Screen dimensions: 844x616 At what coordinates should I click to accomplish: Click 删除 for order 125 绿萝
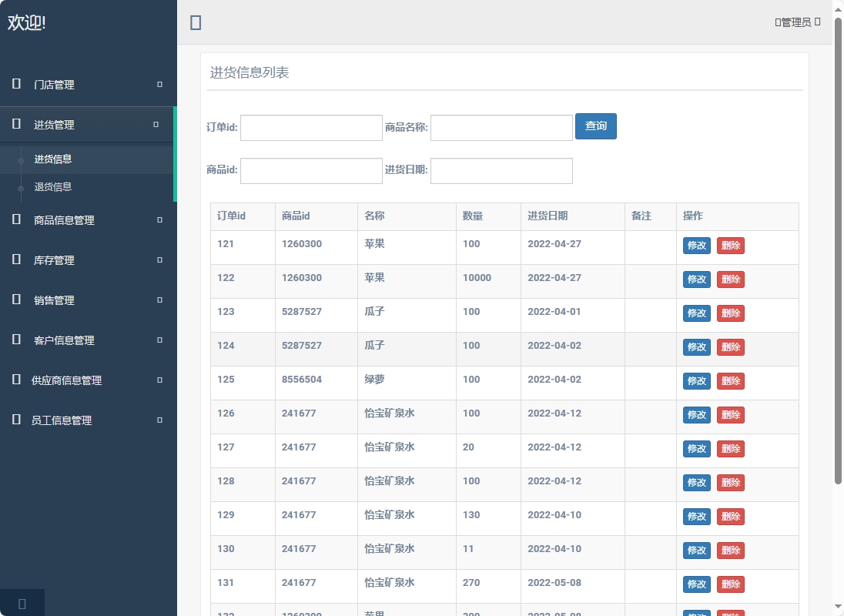730,380
